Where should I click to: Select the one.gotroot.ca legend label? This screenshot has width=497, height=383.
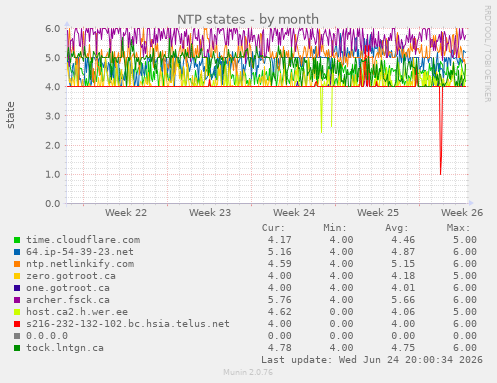tap(68, 288)
